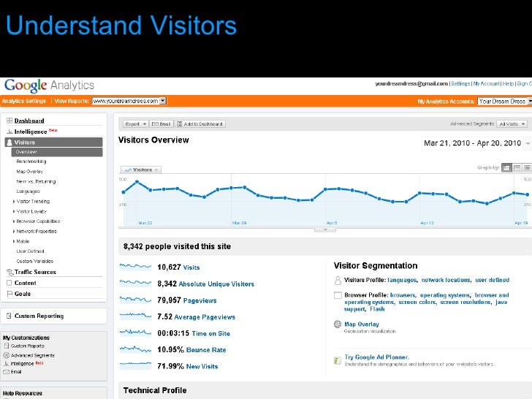Click Try Google Ad Planner link
Image resolution: width=532 pixels, height=399 pixels.
click(376, 357)
